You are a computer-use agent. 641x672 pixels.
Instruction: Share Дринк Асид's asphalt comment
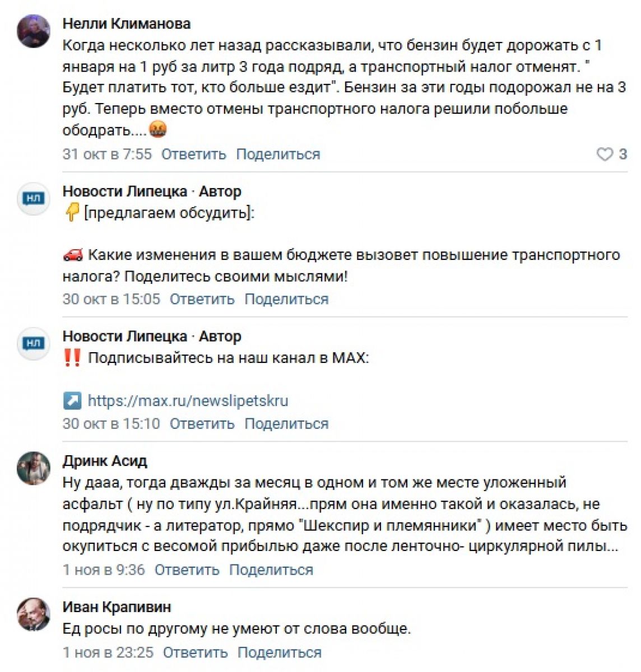(271, 570)
